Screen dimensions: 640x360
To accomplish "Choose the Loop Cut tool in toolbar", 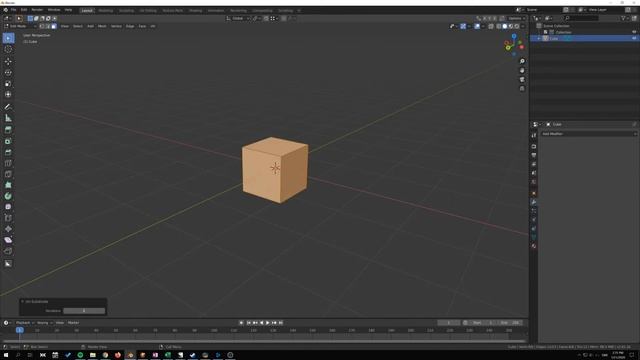I will [x=8, y=163].
